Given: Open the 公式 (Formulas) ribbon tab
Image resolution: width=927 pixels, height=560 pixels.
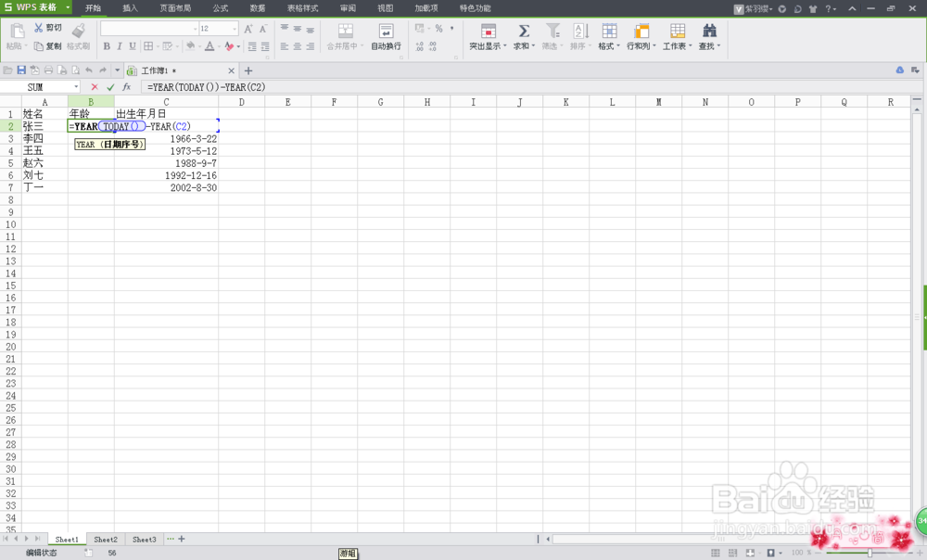Looking at the screenshot, I should 221,8.
